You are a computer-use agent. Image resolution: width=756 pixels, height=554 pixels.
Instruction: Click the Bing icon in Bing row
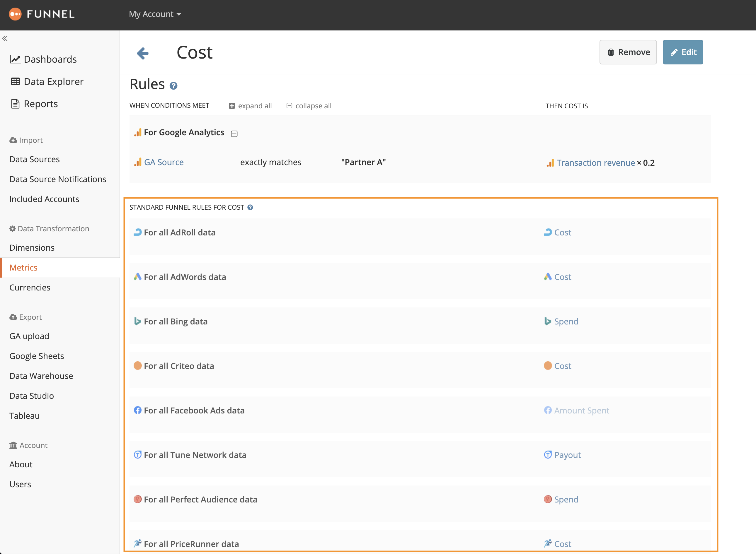tap(138, 321)
